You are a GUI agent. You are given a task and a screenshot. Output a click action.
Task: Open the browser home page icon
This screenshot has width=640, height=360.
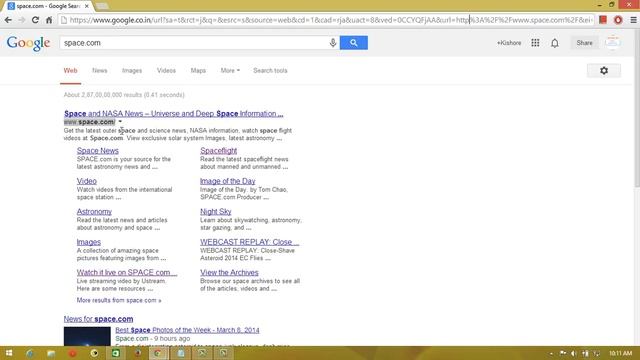(x=49, y=20)
